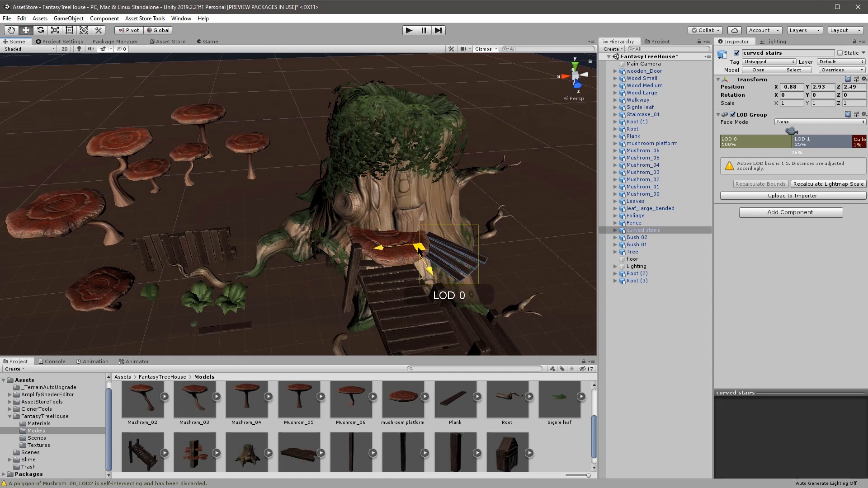This screenshot has height=488, width=868.
Task: Toggle the Static checkbox
Action: click(840, 53)
